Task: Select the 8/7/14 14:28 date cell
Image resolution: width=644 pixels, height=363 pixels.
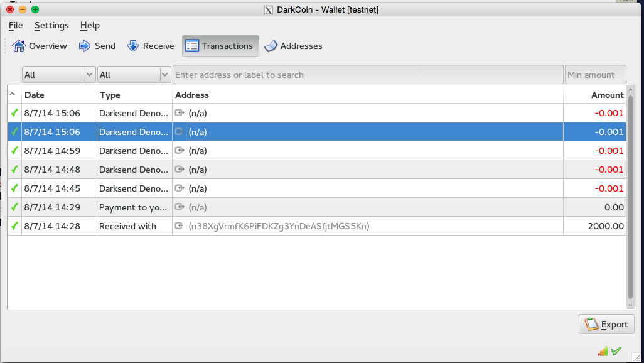Action: (59, 226)
